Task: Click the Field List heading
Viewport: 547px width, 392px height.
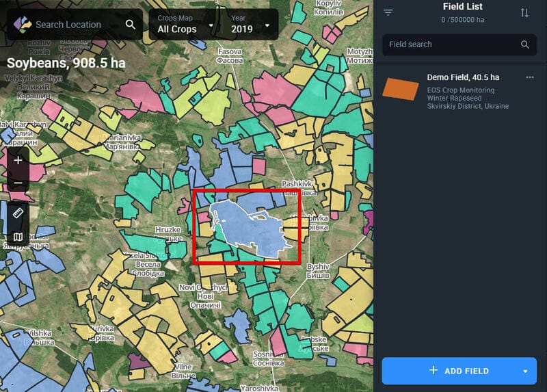Action: 463,6
